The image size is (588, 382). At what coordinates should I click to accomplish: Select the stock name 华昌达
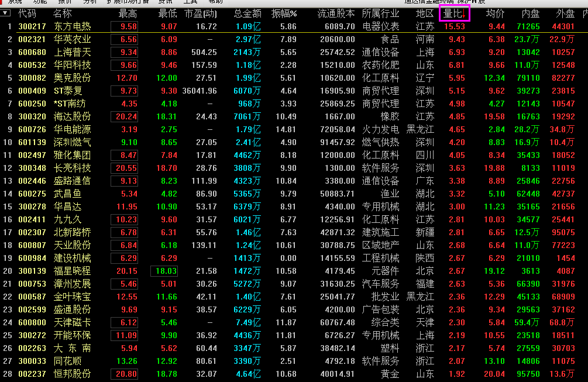tap(67, 207)
